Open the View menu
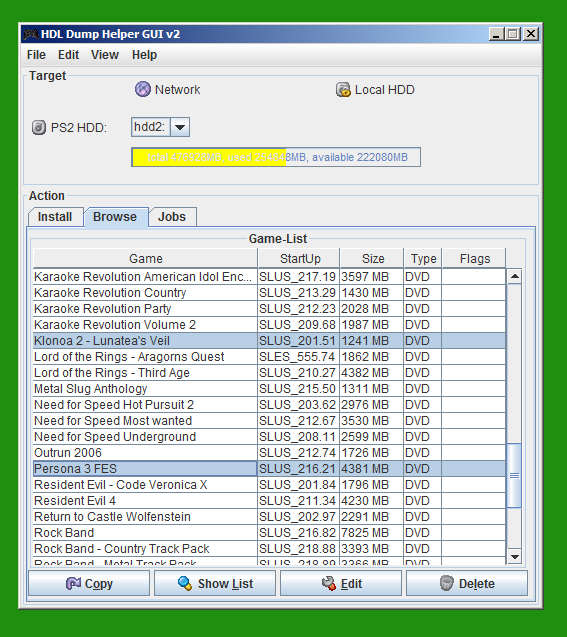Image resolution: width=567 pixels, height=637 pixels. [x=105, y=55]
